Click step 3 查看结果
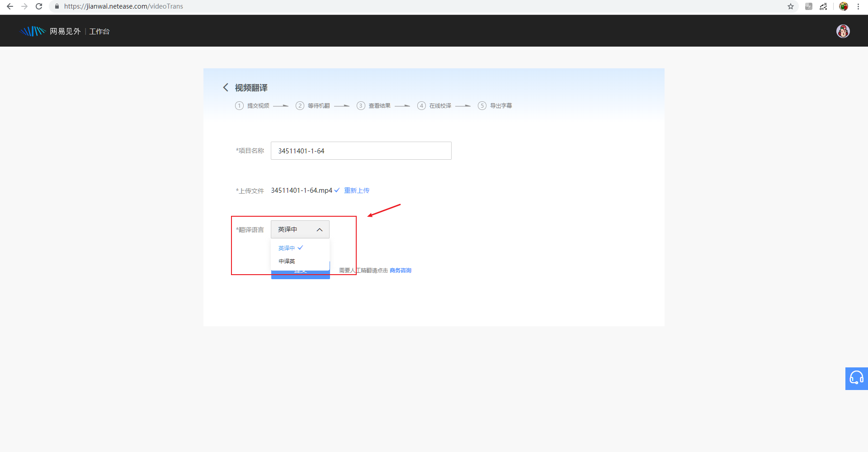This screenshot has height=452, width=868. [x=373, y=105]
